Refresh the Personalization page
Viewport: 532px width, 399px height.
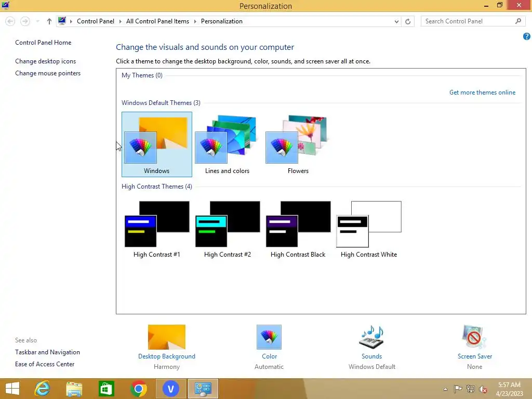(408, 21)
